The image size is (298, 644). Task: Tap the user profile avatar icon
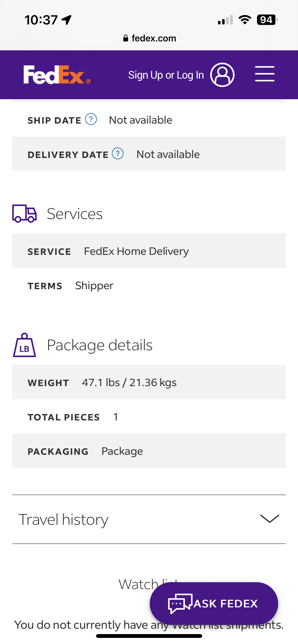pos(222,75)
